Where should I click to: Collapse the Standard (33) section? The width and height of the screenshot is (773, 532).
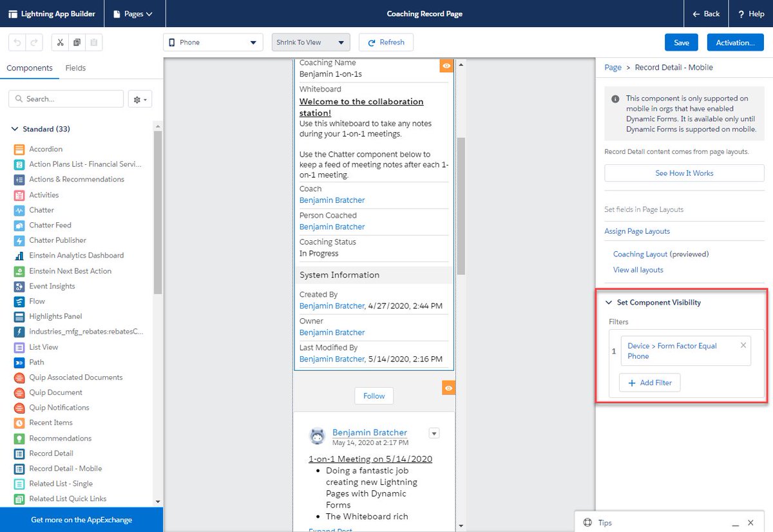(15, 129)
